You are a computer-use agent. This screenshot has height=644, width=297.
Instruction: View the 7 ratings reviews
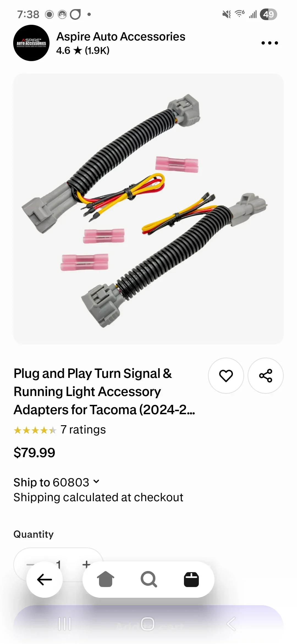tap(83, 430)
